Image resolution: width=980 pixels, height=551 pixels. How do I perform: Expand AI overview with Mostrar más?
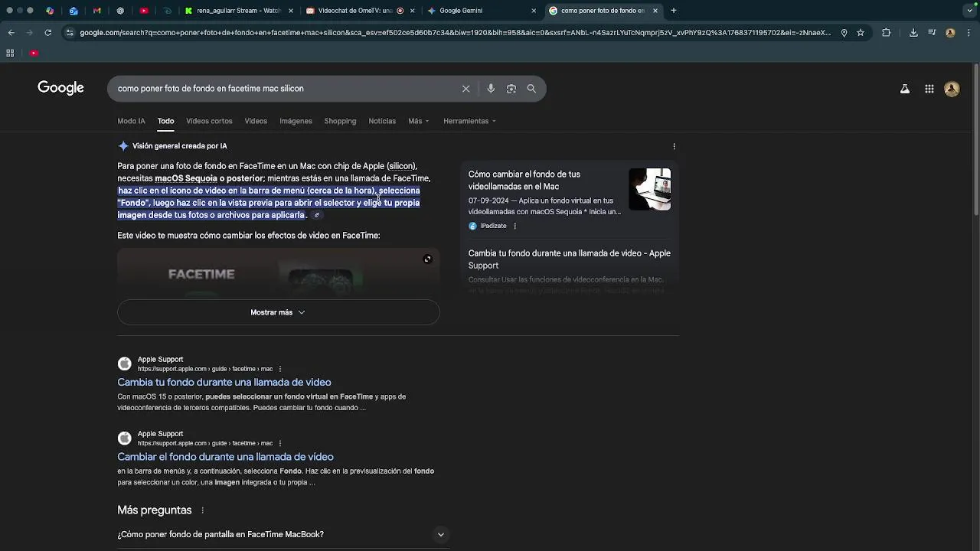278,312
